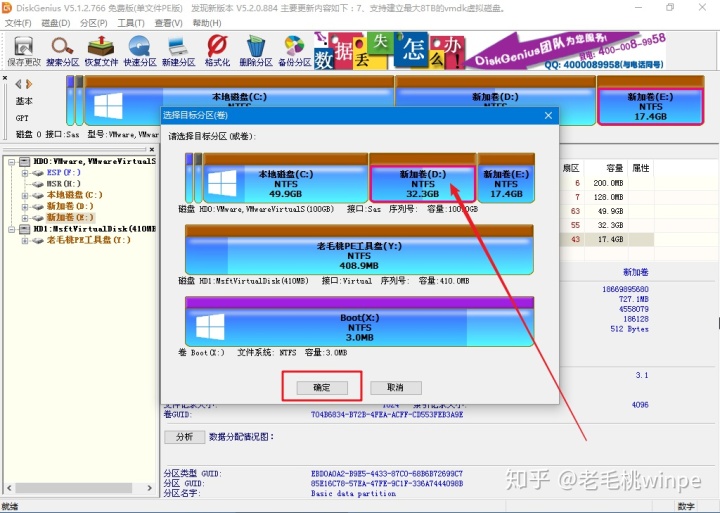Select HD1:MsftVirtualDisk in the tree

[95, 229]
